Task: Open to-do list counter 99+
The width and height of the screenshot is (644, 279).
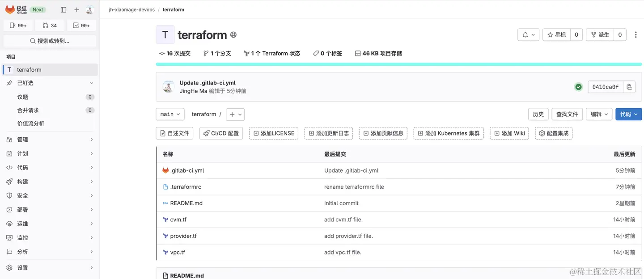Action: pyautogui.click(x=81, y=25)
